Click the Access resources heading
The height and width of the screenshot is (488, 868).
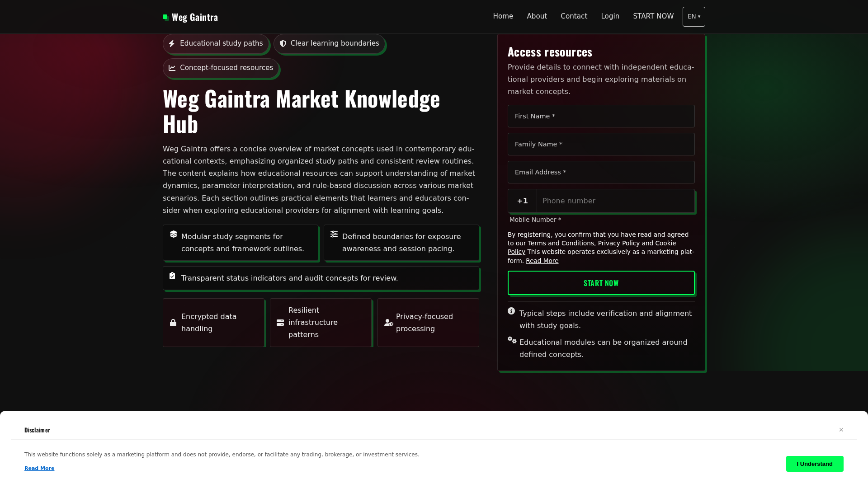[x=550, y=52]
